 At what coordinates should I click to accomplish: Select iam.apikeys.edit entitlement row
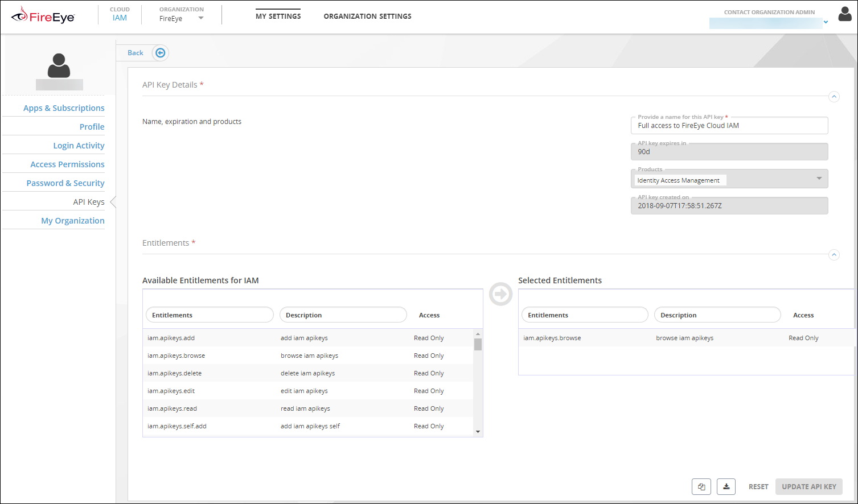click(x=308, y=391)
